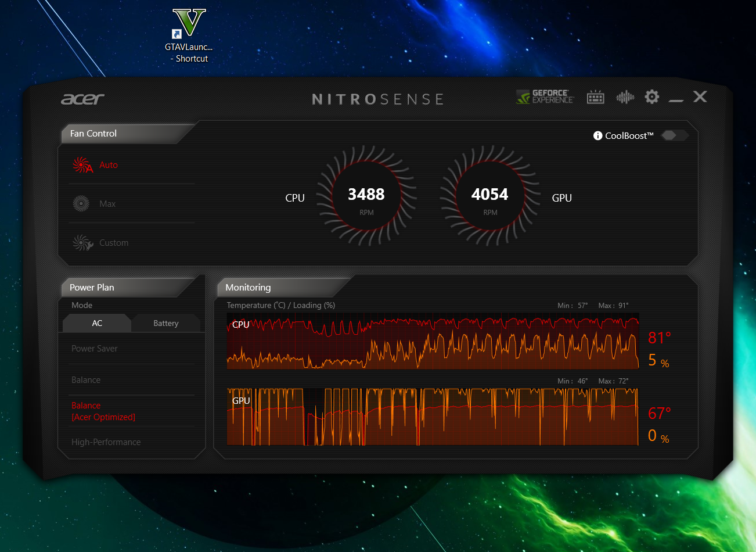This screenshot has height=552, width=756.
Task: Minimize the NitroSense window
Action: click(676, 100)
